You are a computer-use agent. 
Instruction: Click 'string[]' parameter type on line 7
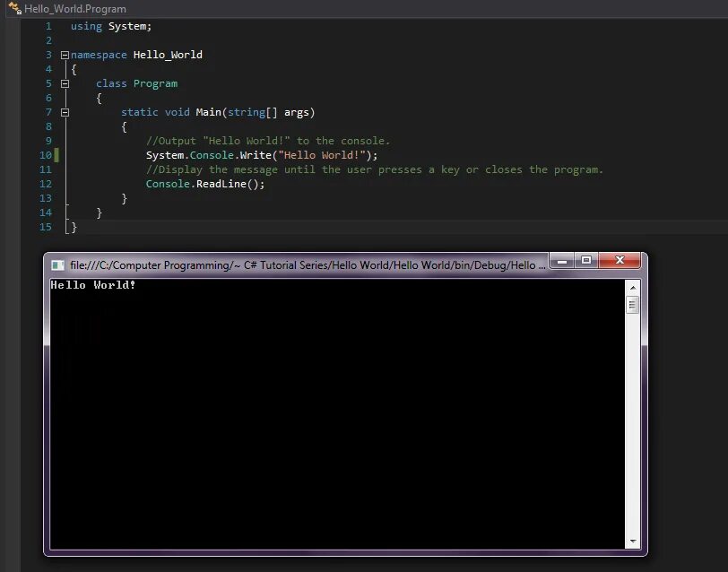pos(252,112)
